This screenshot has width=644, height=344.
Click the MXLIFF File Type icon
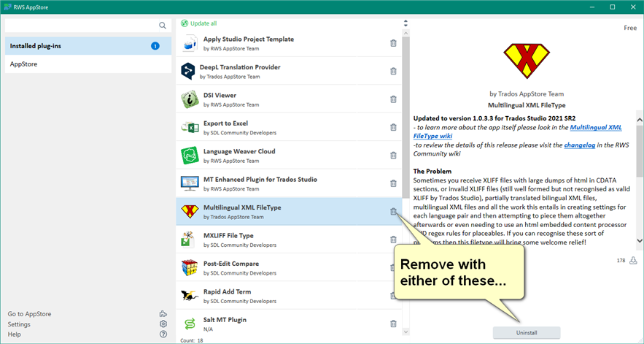[188, 240]
